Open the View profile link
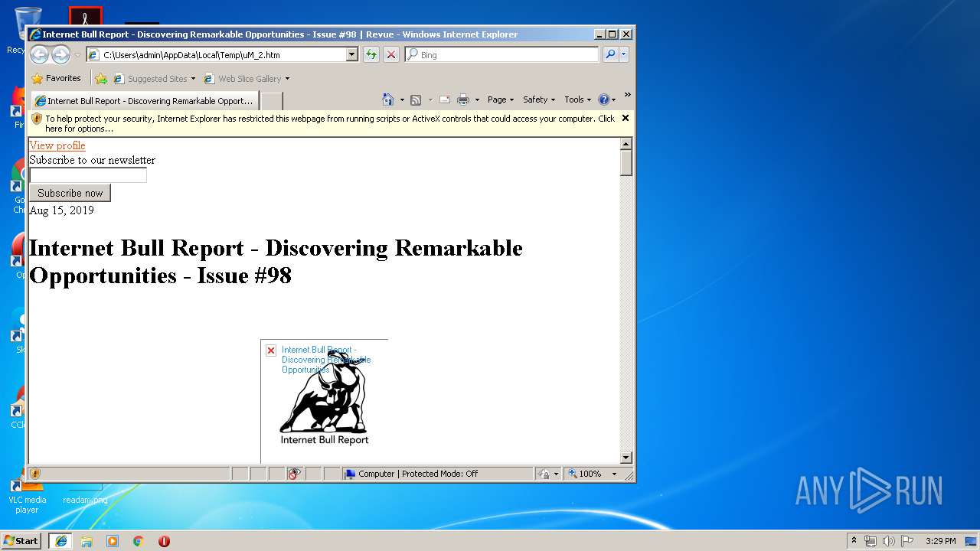The height and width of the screenshot is (551, 980). click(x=57, y=145)
